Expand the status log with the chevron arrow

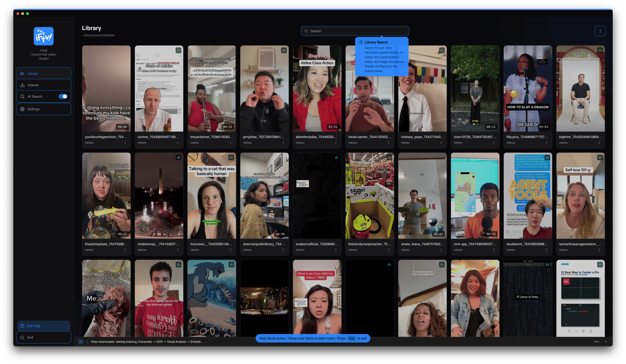pyautogui.click(x=606, y=342)
